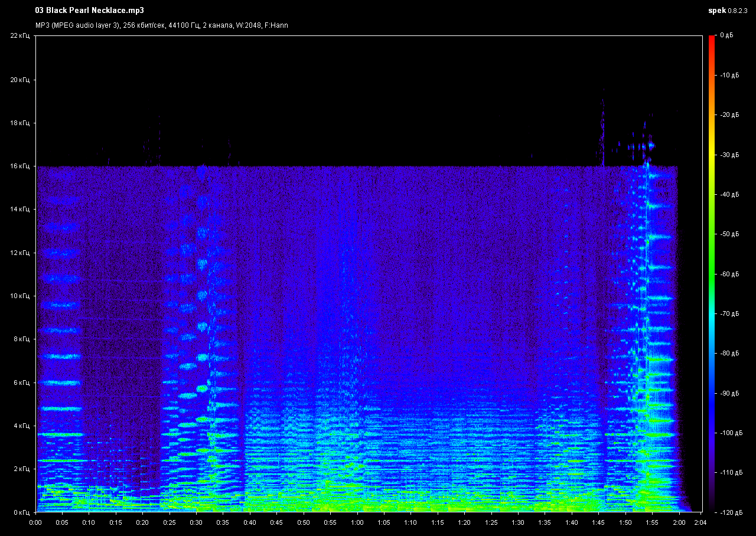The height and width of the screenshot is (536, 756).
Task: Click the 0:30 time axis label
Action: coord(196,522)
